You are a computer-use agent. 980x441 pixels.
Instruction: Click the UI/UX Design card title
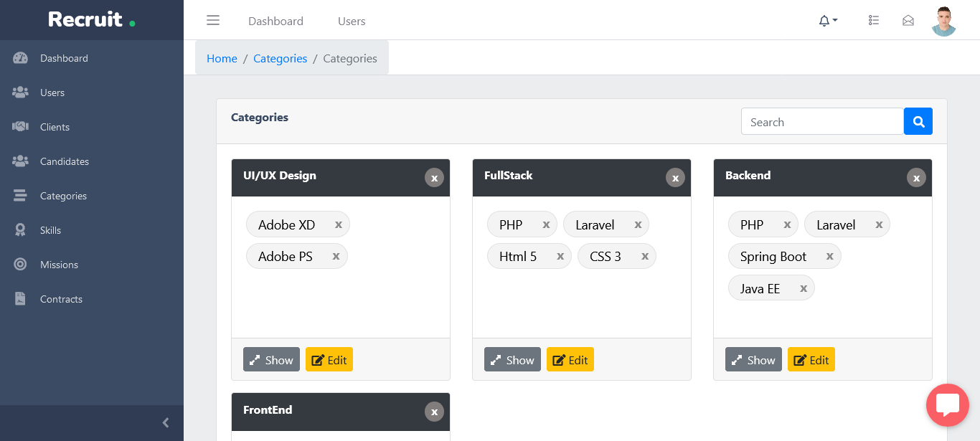[280, 176]
